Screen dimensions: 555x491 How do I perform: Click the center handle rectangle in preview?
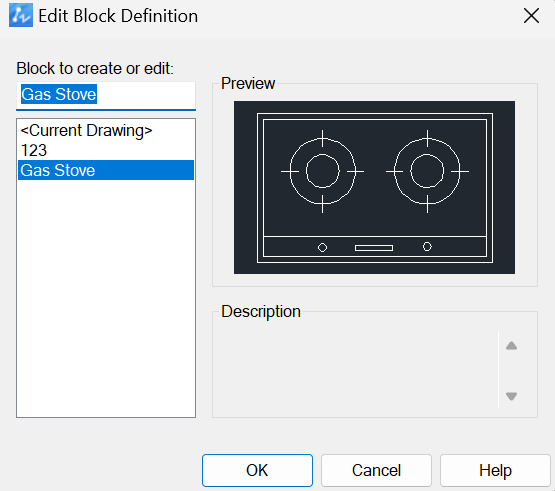point(374,248)
